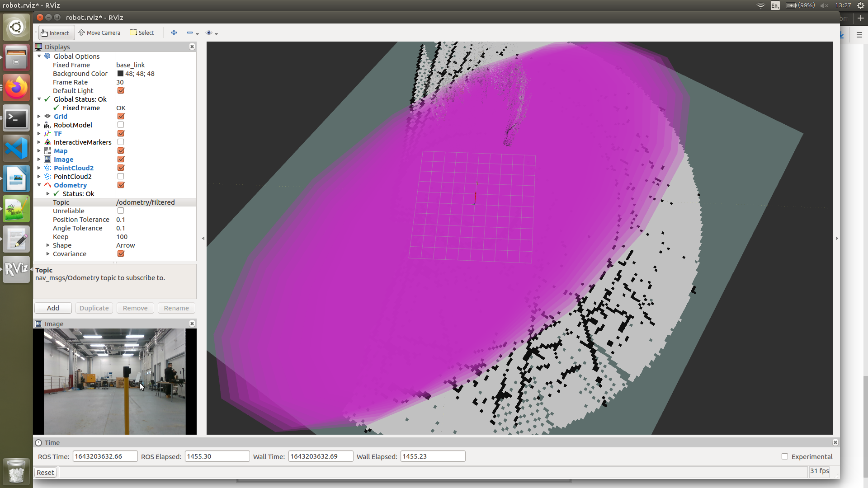Open the Trash in the dock

pyautogui.click(x=16, y=471)
